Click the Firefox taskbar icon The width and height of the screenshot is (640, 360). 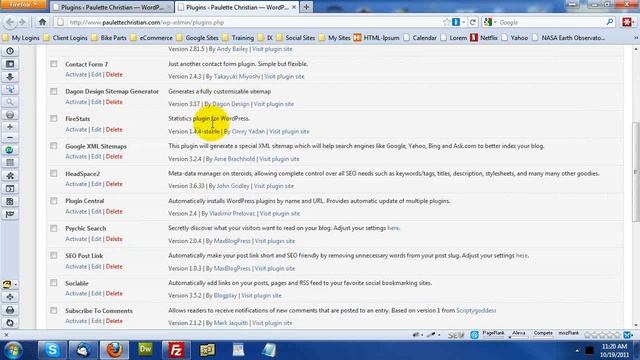[114, 350]
